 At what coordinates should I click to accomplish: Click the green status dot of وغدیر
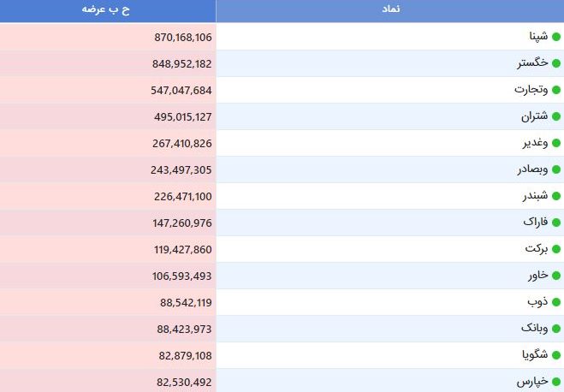[556, 143]
